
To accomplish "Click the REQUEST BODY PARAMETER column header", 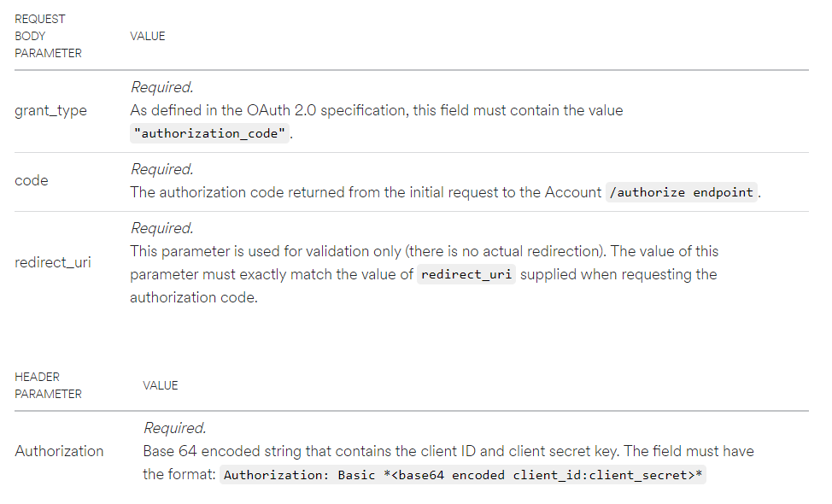I will [x=48, y=36].
